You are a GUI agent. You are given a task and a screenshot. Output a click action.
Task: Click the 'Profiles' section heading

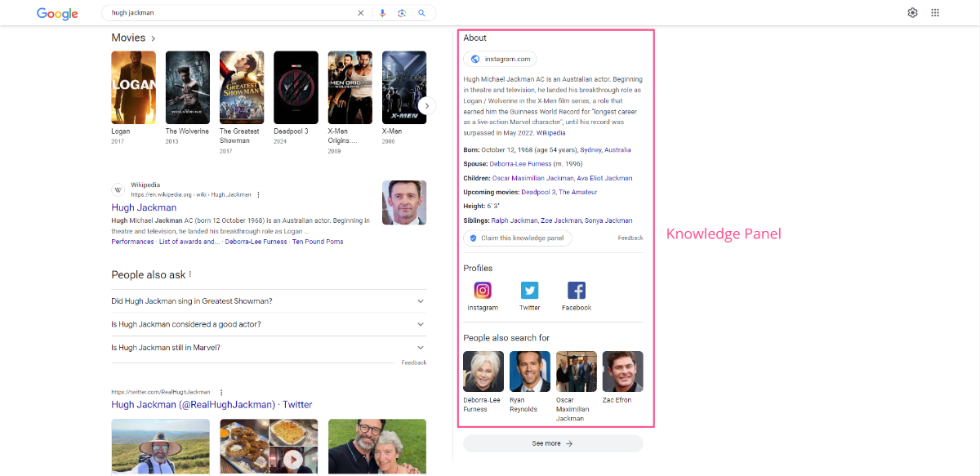[478, 269]
